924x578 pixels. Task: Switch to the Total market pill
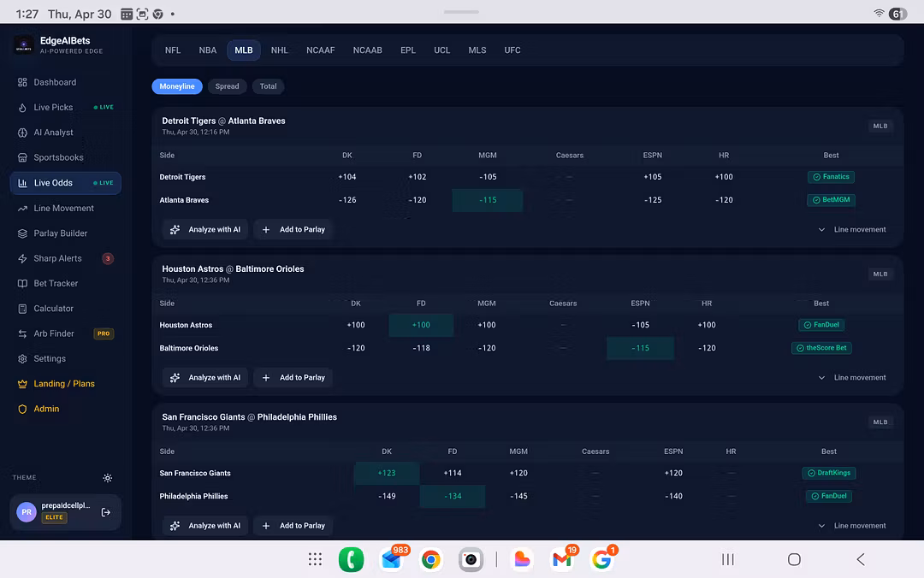(x=268, y=86)
